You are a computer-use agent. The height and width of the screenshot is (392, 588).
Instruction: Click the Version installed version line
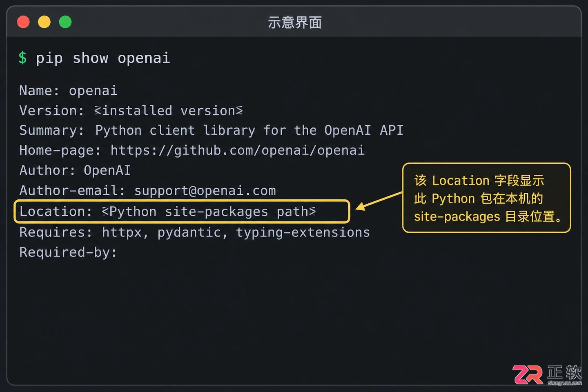pos(131,111)
